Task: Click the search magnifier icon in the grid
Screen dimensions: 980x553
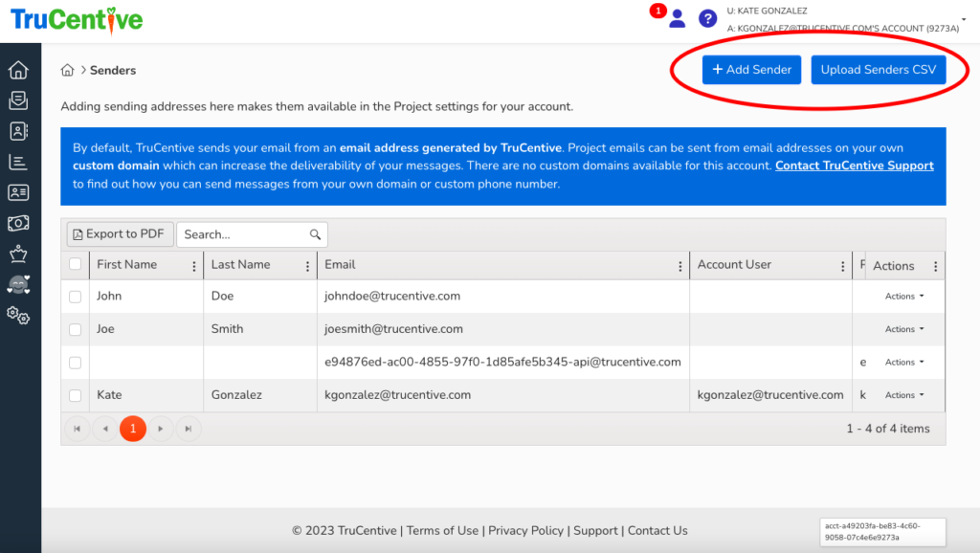Action: 315,234
